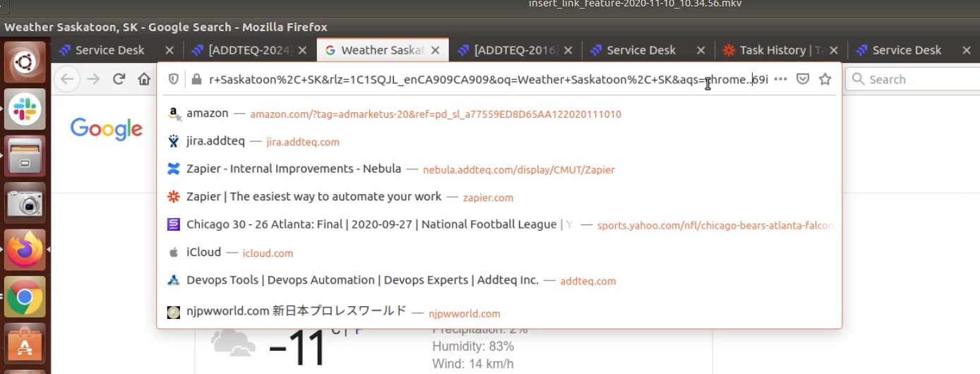
Task: Choose Devops Tools Addteq Inc. suggestion
Action: click(499, 280)
